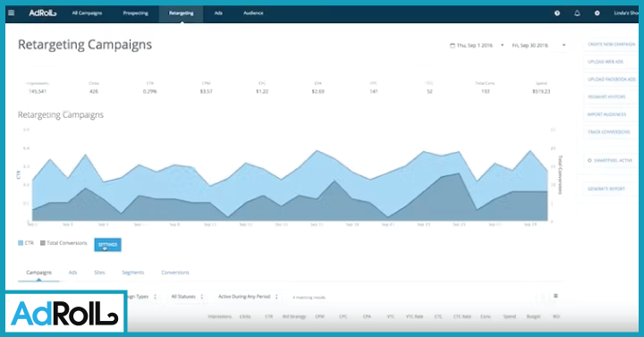Open Linda's Shop account menu

626,13
